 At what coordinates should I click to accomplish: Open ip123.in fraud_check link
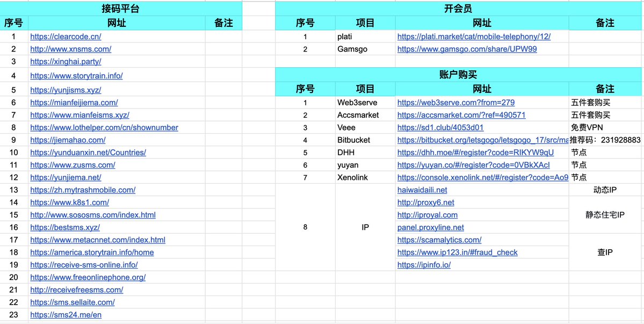[458, 252]
